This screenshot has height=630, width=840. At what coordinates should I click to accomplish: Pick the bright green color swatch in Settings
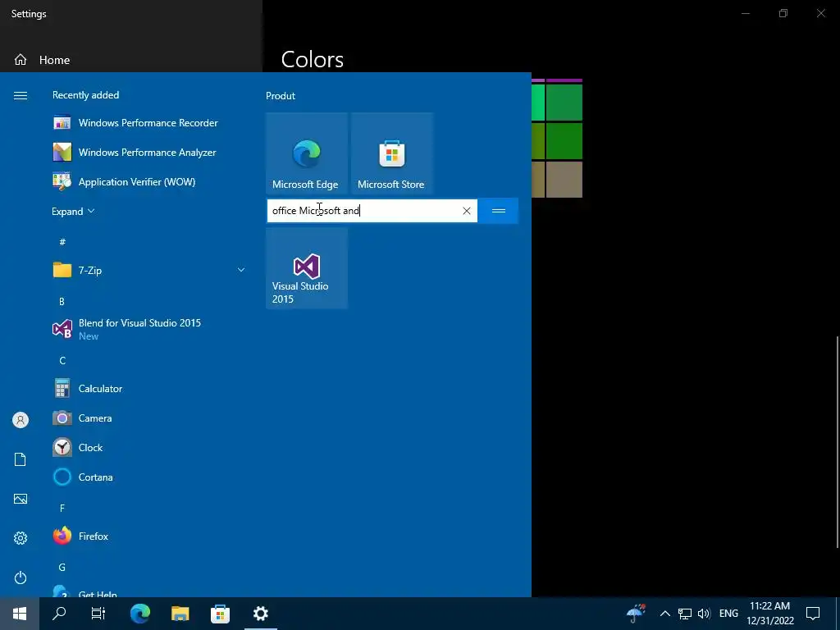click(537, 103)
